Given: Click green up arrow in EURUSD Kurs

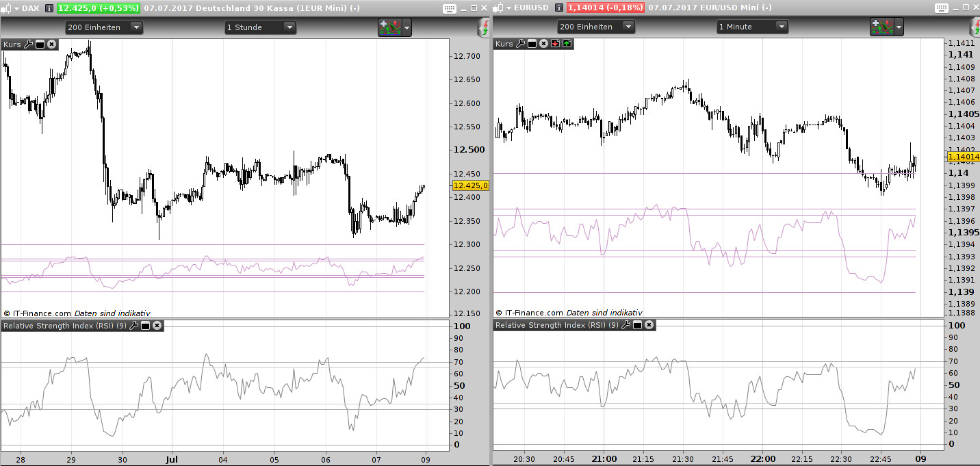Looking at the screenshot, I should pos(567,44).
